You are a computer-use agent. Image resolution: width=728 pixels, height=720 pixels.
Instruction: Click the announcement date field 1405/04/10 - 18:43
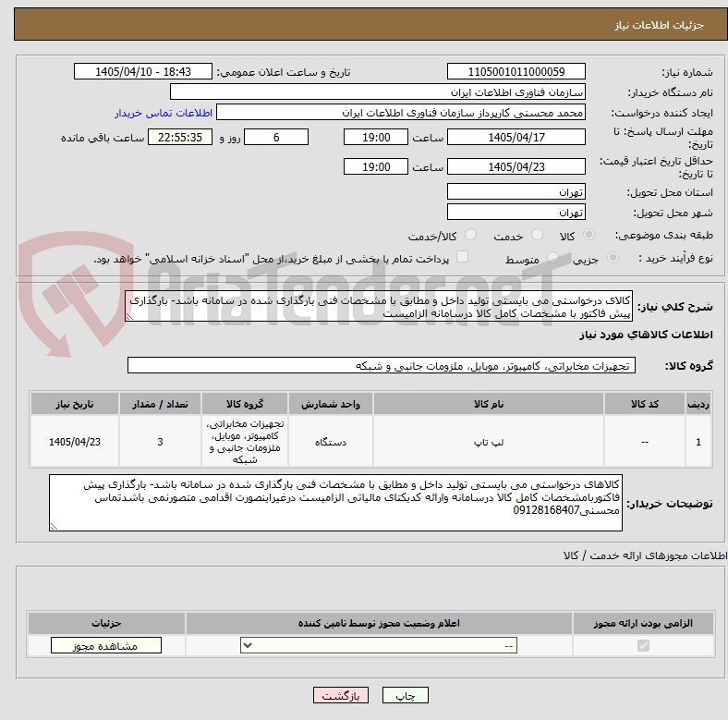tap(143, 71)
